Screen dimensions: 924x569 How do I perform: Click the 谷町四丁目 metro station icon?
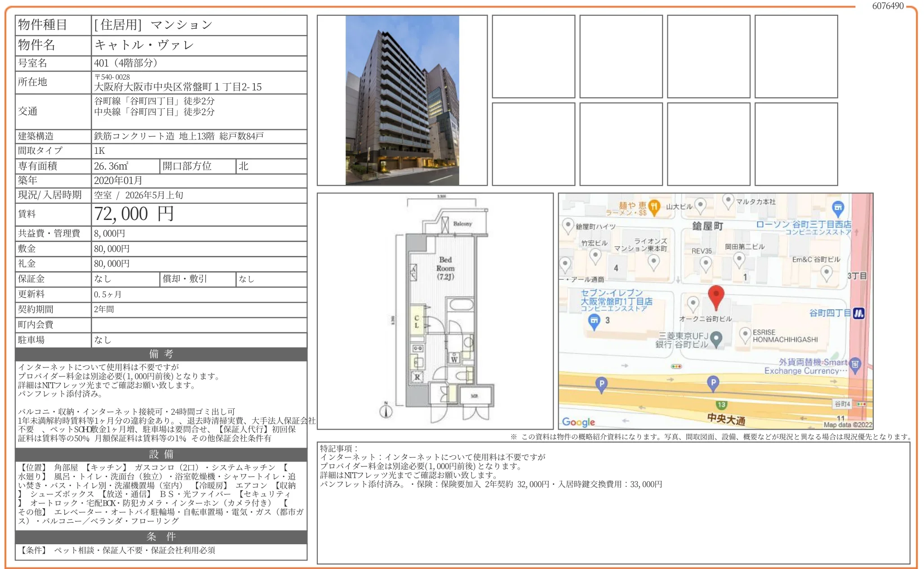[x=859, y=314]
